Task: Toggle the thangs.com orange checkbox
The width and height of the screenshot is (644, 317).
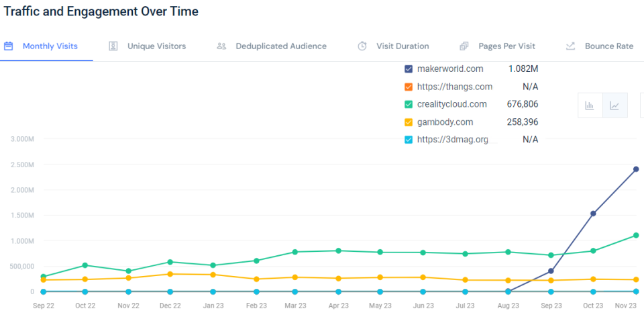Action: [409, 87]
